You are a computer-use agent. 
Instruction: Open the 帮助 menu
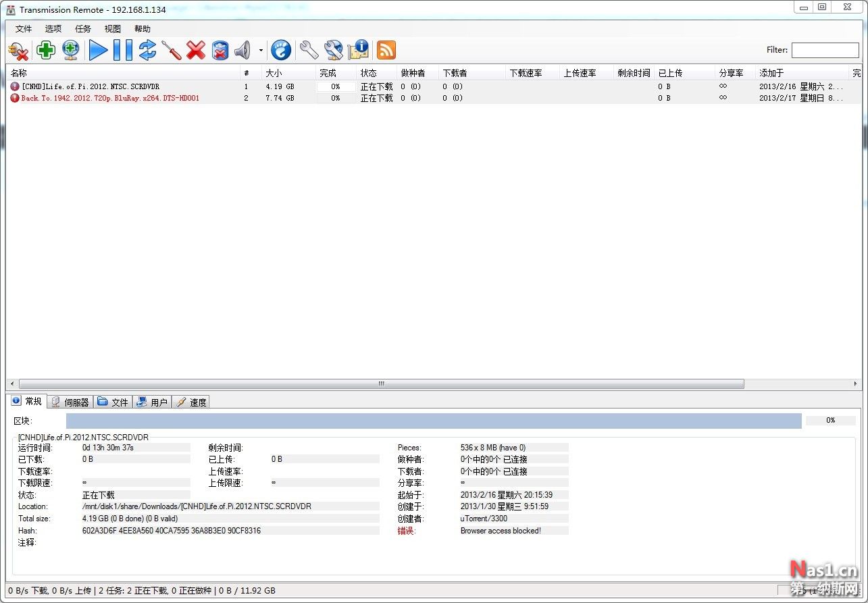click(x=143, y=29)
